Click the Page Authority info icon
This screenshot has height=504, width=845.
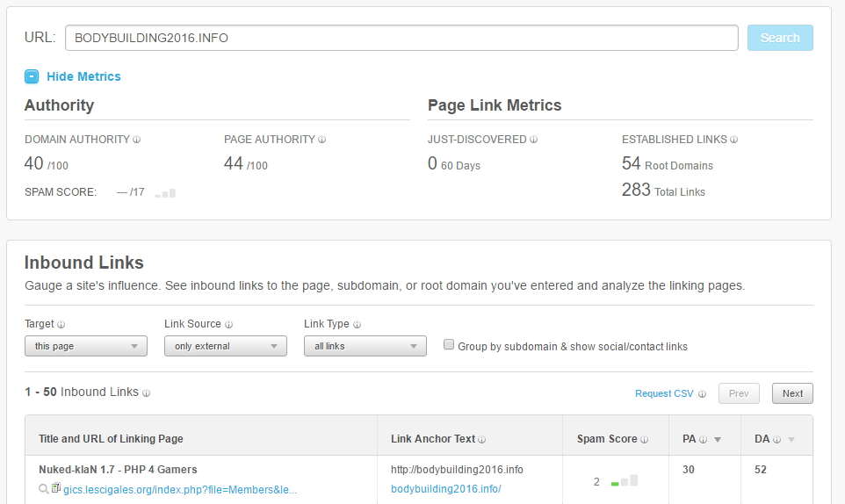322,140
